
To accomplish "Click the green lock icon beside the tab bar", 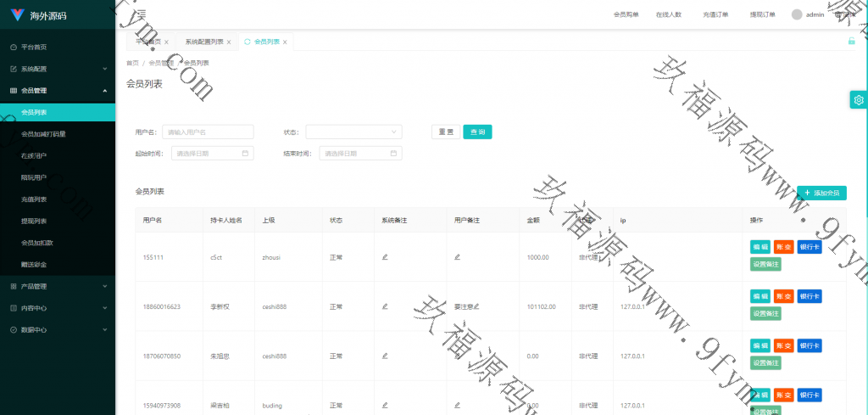I will [851, 41].
